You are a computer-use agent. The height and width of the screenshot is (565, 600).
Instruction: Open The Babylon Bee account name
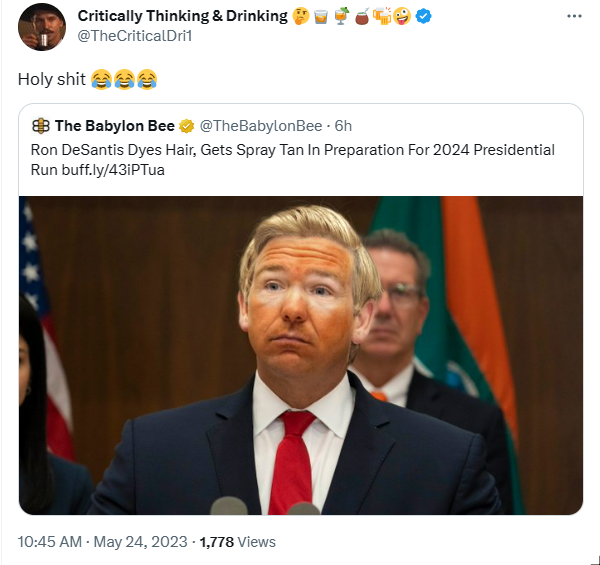(114, 126)
